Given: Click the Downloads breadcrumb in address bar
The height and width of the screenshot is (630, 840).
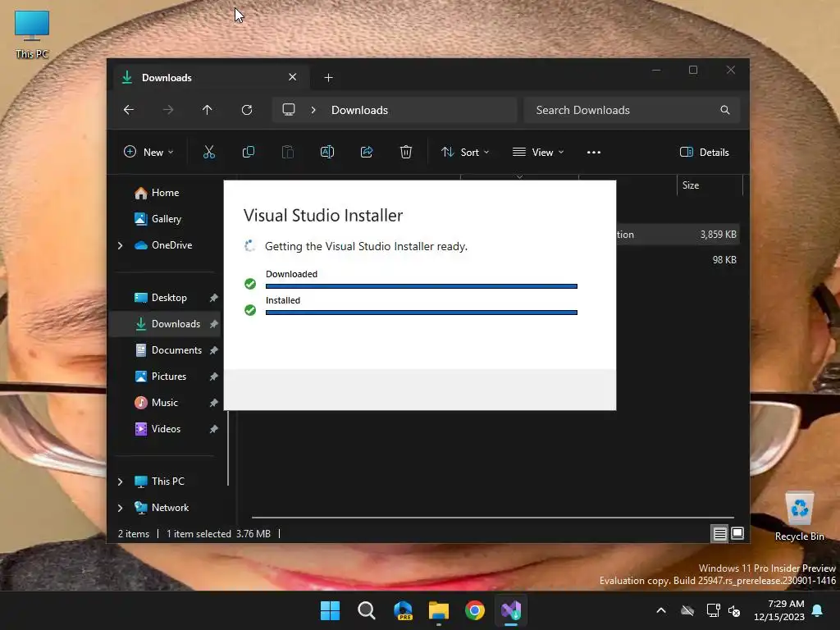Looking at the screenshot, I should click(x=359, y=110).
